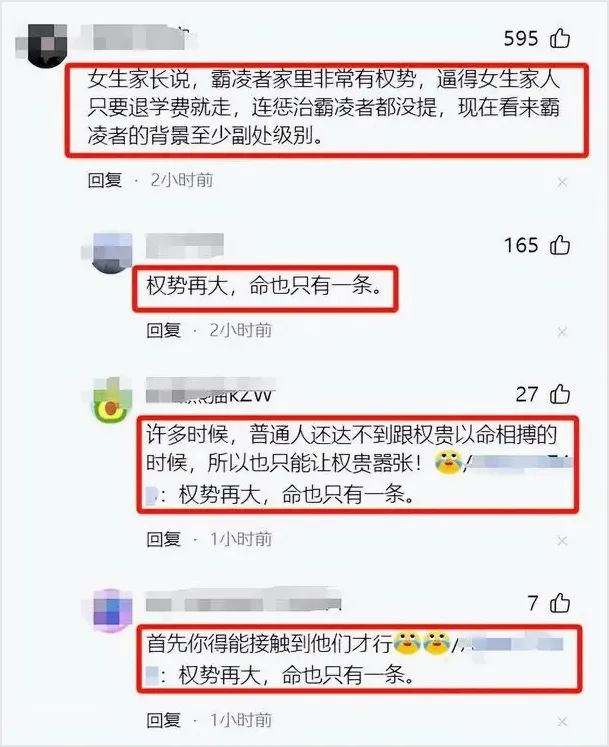Reply to the 165-like comment 权势再大
This screenshot has width=609, height=747.
163,330
